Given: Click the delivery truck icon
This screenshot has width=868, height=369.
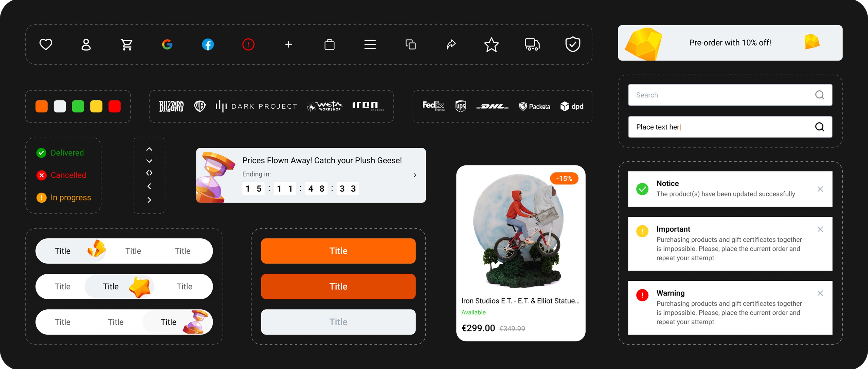Looking at the screenshot, I should pos(532,44).
